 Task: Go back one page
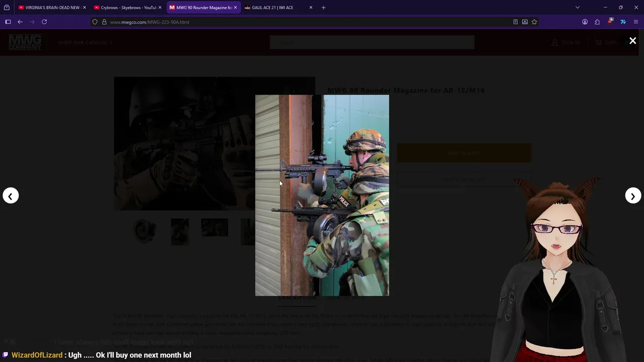20,22
